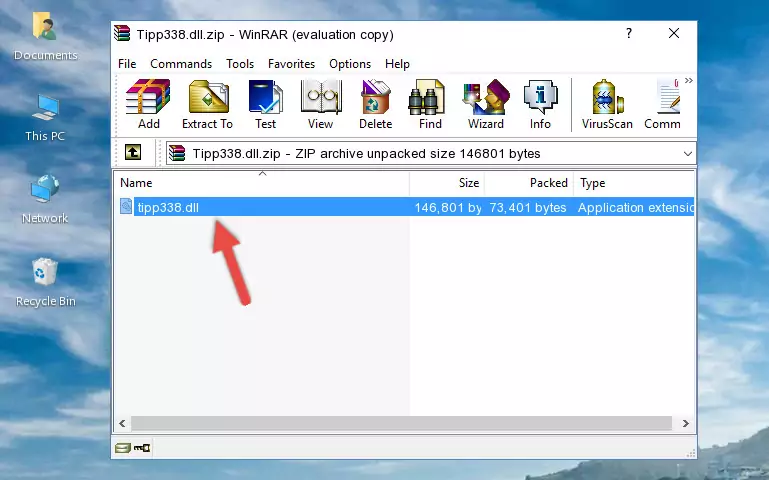Open the View file tool
The width and height of the screenshot is (769, 480).
coord(321,104)
